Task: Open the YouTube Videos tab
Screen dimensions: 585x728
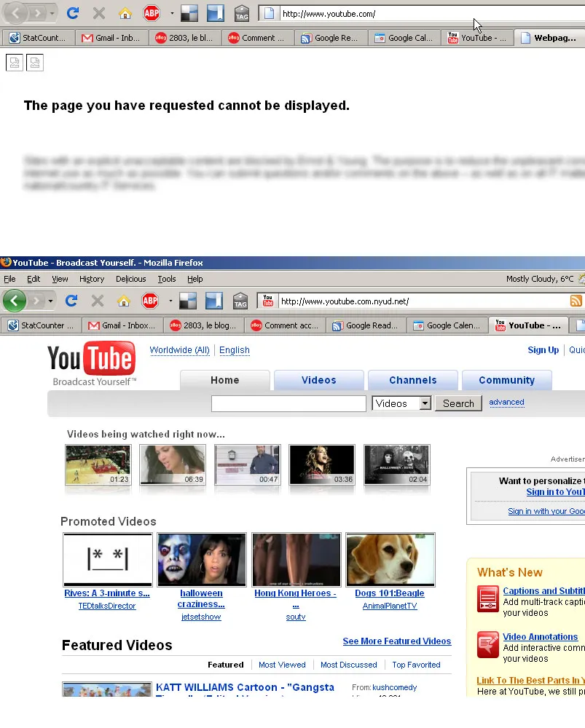Action: [319, 380]
